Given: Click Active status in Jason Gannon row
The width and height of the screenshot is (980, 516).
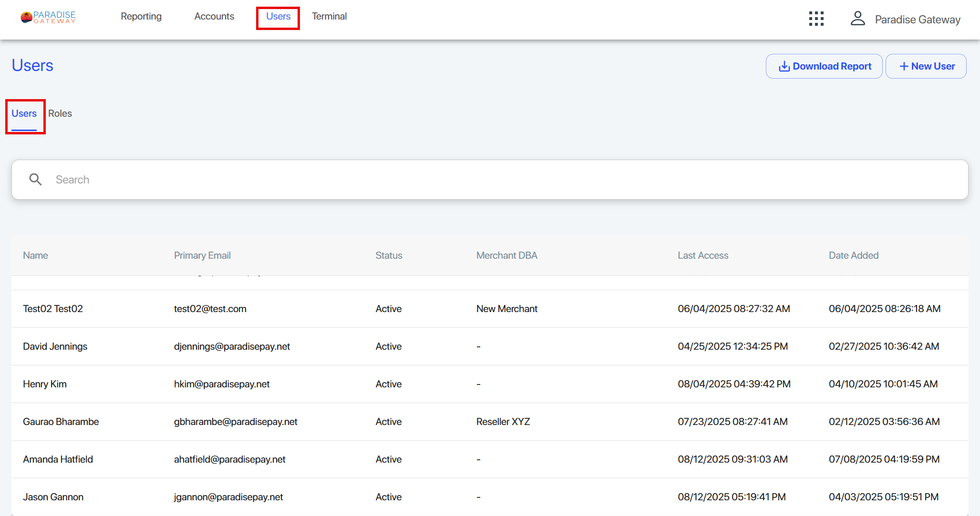Looking at the screenshot, I should [x=389, y=497].
